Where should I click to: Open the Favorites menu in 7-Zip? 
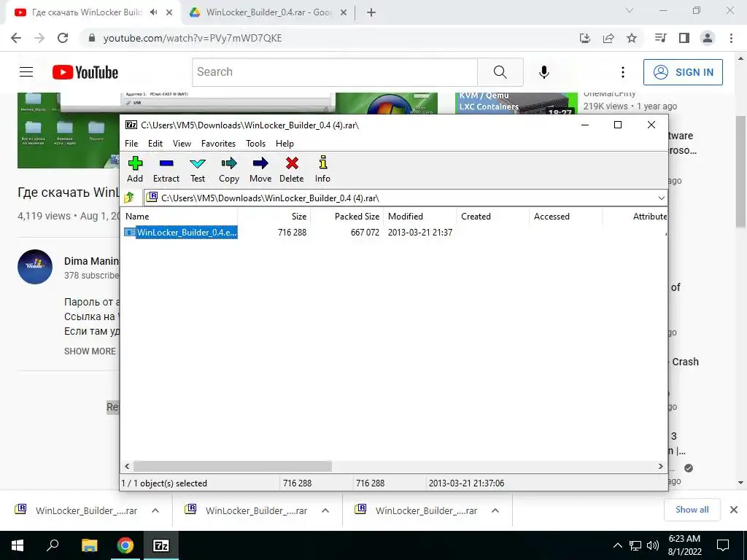pyautogui.click(x=218, y=144)
